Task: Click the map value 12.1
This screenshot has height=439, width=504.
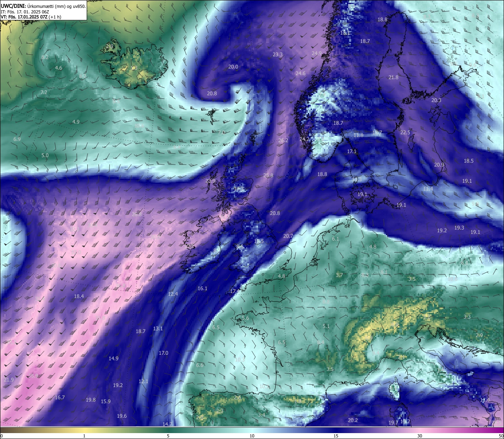Action: click(143, 382)
